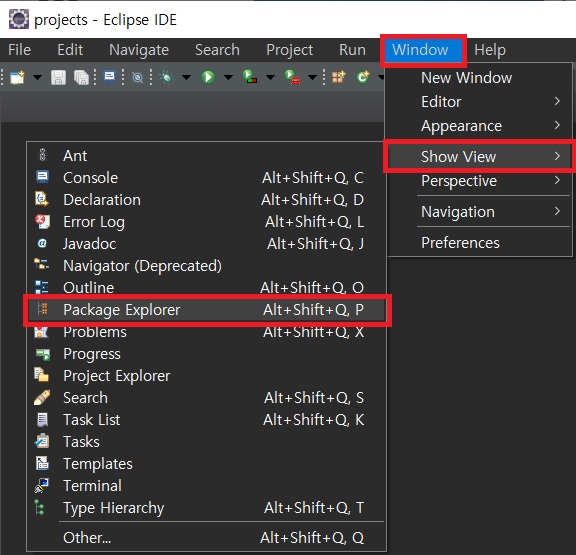
Task: Click the Package Explorer icon
Action: tap(43, 309)
